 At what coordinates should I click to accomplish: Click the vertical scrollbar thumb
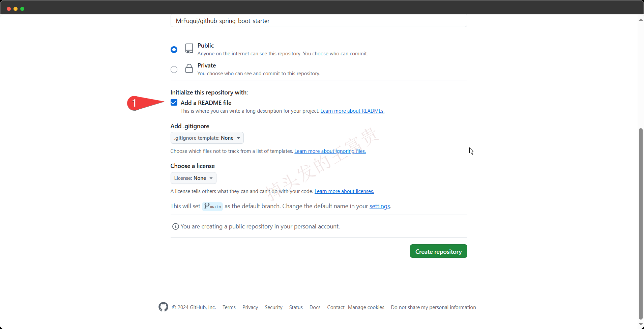pos(641,223)
